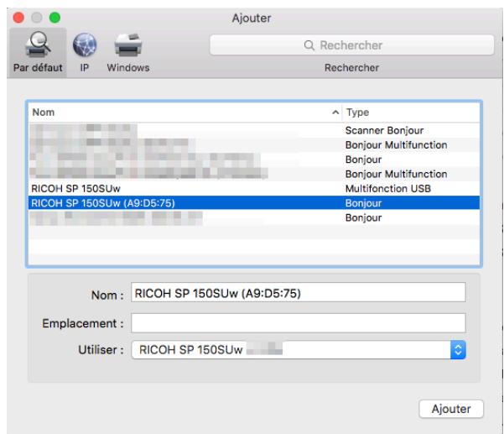
Task: Toggle the sort arrow in the Nom header
Action: (335, 112)
